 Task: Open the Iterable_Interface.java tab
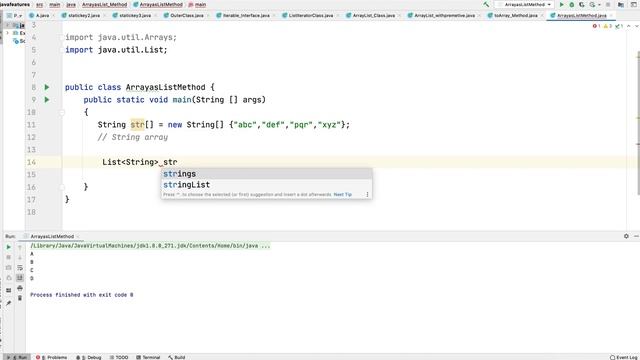pos(246,16)
